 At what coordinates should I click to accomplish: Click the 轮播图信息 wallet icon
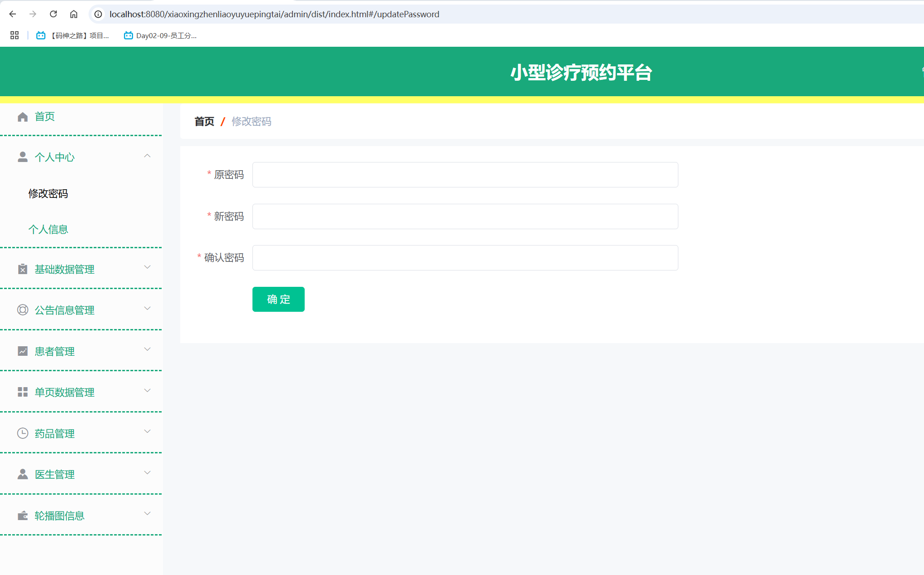(23, 516)
